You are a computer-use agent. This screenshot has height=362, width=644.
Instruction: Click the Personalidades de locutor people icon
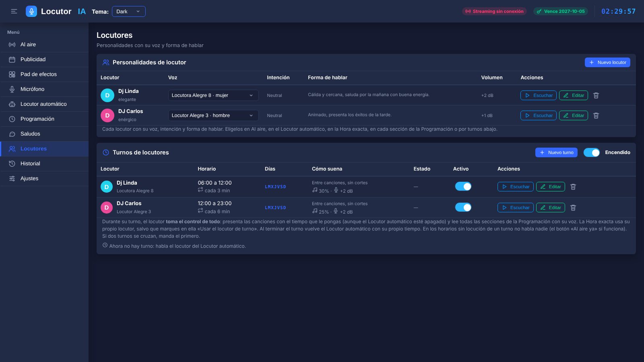tap(106, 62)
